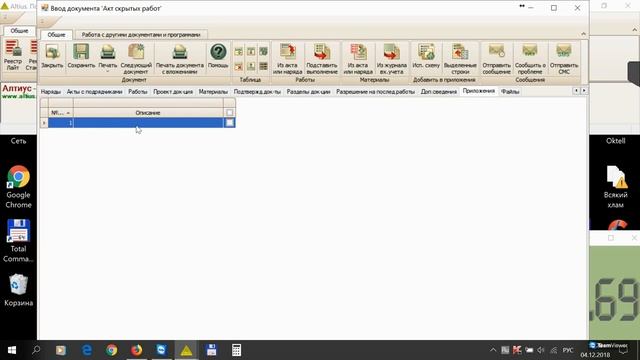The image size is (640, 360).
Task: Click Сообщить о проблеме icon
Action: click(530, 59)
